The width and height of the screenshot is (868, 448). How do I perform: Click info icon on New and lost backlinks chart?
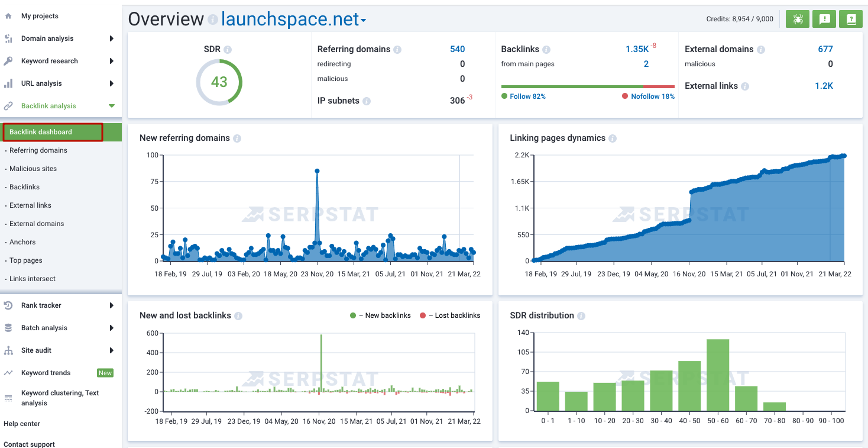click(238, 316)
